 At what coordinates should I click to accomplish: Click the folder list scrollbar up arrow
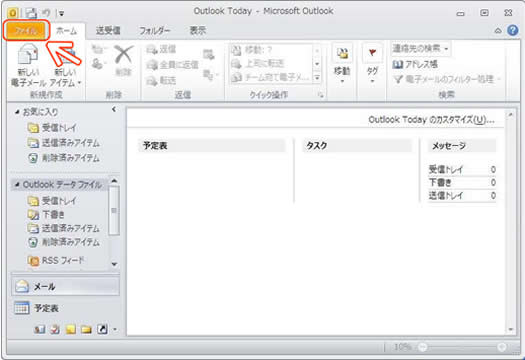pos(114,181)
